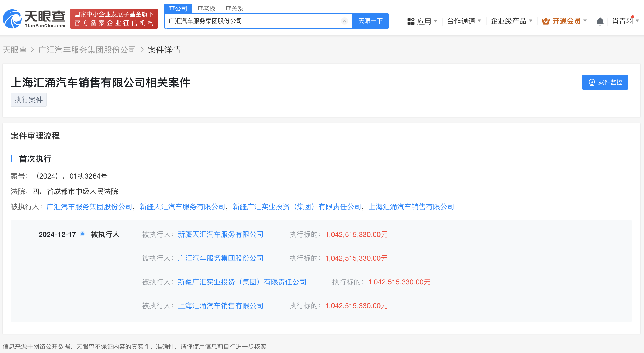
Task: Open 上海汇涌汽车销售有限公司 link in last timeline row
Action: tap(220, 306)
